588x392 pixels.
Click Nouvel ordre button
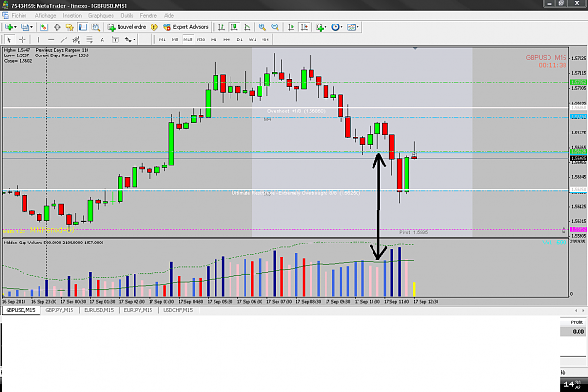point(127,27)
